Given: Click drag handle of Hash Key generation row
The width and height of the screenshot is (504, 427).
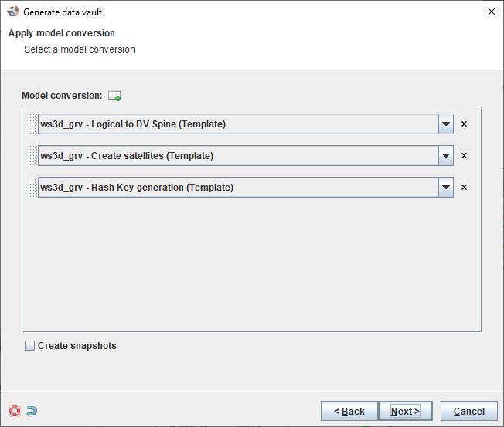Looking at the screenshot, I should coord(32,187).
